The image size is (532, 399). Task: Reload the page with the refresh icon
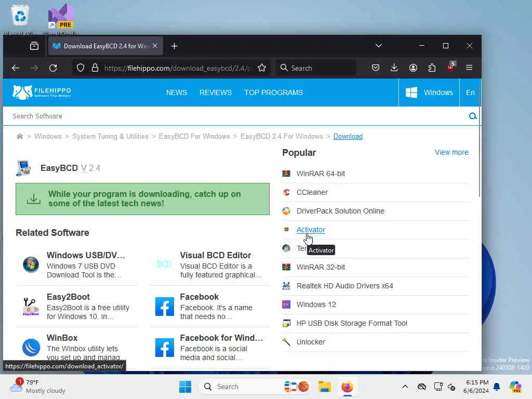tap(53, 68)
